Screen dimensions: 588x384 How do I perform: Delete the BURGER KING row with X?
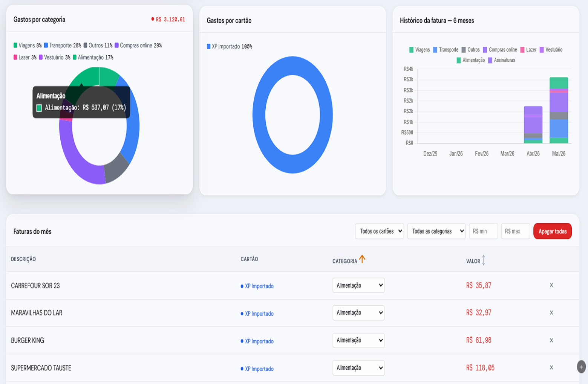551,340
